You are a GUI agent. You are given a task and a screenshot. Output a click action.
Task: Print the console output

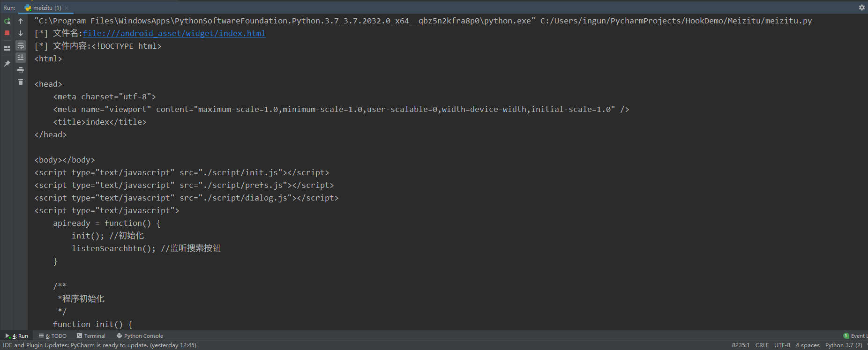[21, 70]
